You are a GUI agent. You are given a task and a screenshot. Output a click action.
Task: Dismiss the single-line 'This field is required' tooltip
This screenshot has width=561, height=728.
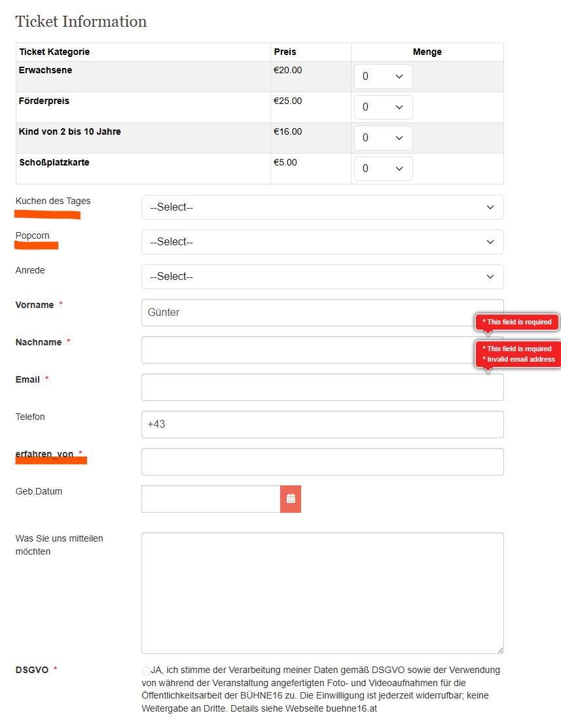(516, 322)
